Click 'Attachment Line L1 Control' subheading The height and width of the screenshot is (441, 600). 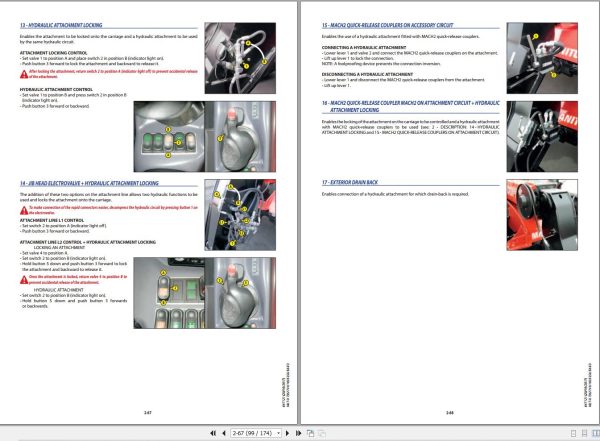(x=52, y=220)
